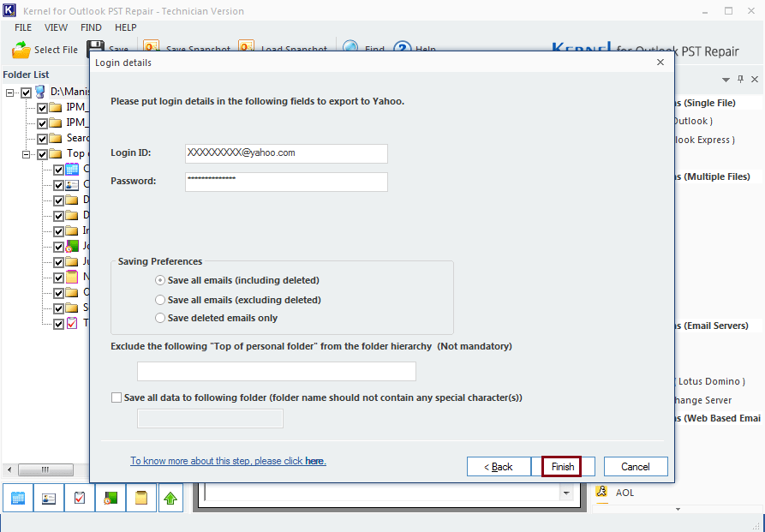
Task: Click the exclude Top of personal folder field
Action: pos(276,371)
